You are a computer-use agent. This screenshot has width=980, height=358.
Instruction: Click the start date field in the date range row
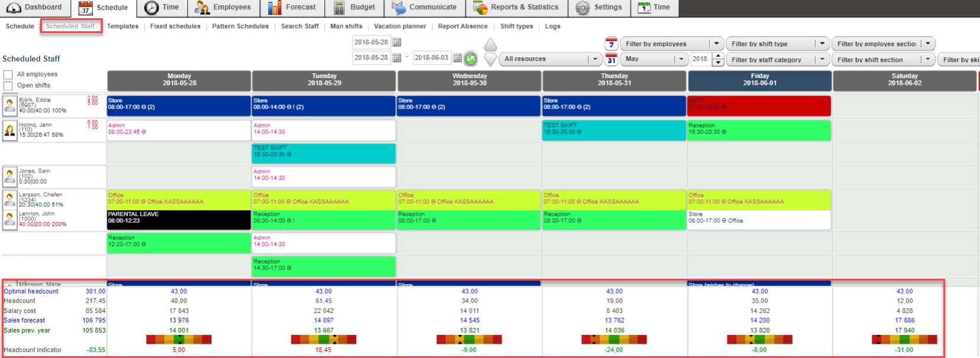(x=371, y=58)
